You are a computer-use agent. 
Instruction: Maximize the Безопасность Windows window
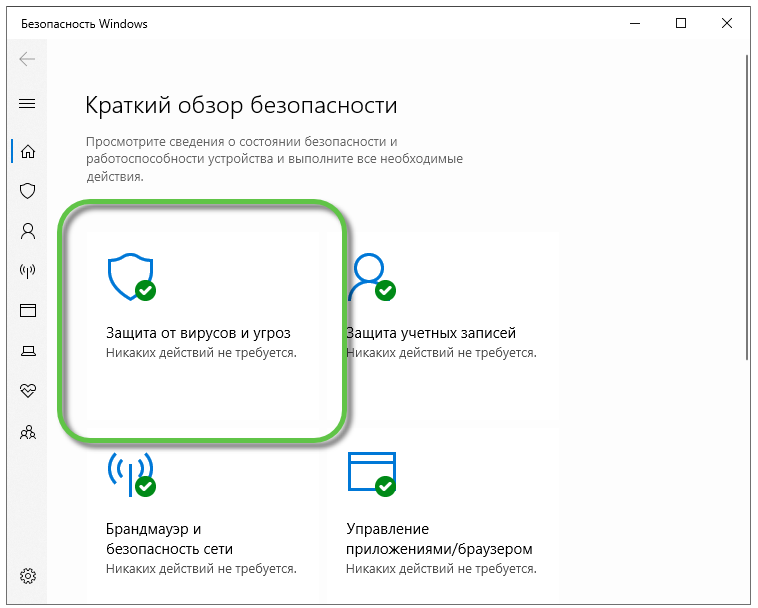coord(681,23)
